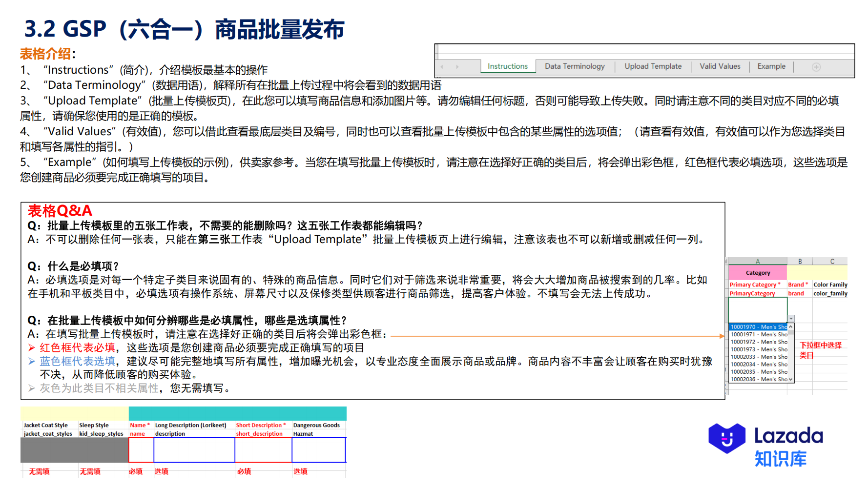The image size is (868, 488).
Task: Click the lowercase 'brand' cell
Action: [x=800, y=293]
